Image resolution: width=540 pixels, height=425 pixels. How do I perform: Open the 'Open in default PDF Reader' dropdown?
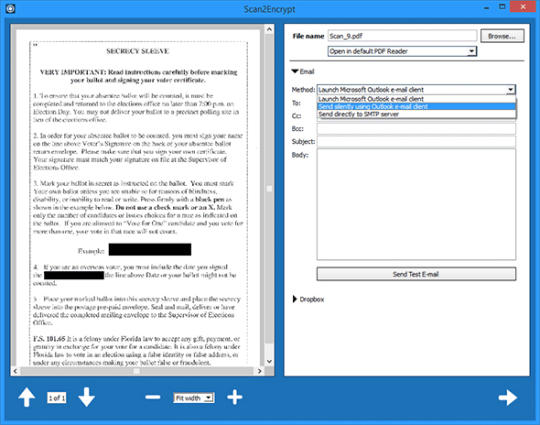[x=402, y=51]
